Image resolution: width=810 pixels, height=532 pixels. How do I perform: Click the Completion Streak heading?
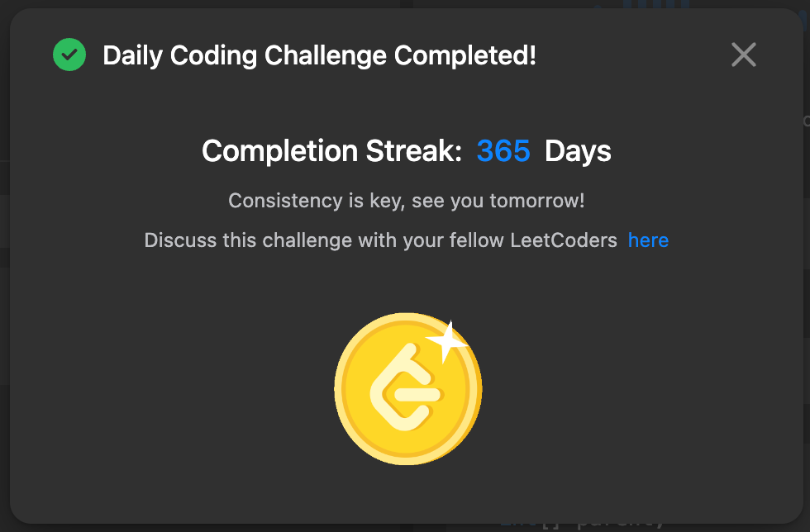pos(331,151)
